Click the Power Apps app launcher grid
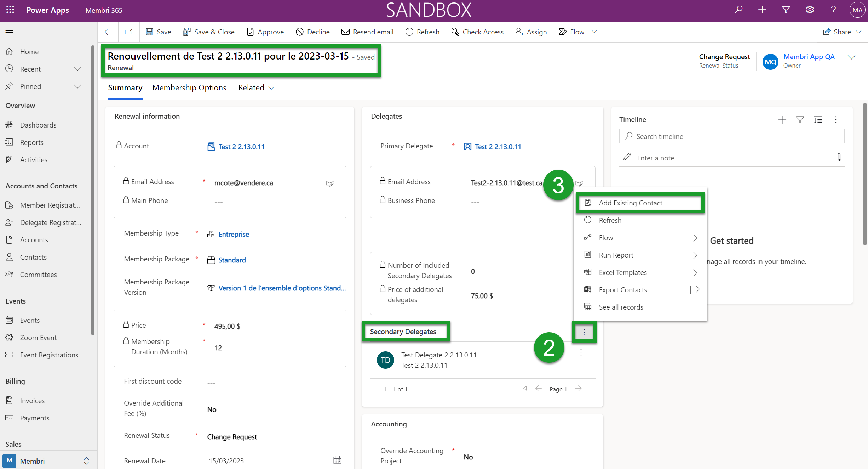Image resolution: width=868 pixels, height=469 pixels. click(10, 10)
